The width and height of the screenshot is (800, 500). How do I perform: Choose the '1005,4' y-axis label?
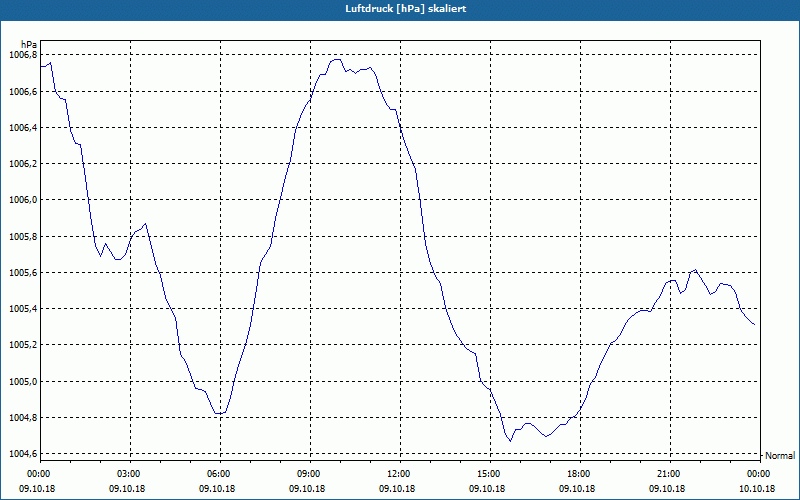(x=23, y=309)
